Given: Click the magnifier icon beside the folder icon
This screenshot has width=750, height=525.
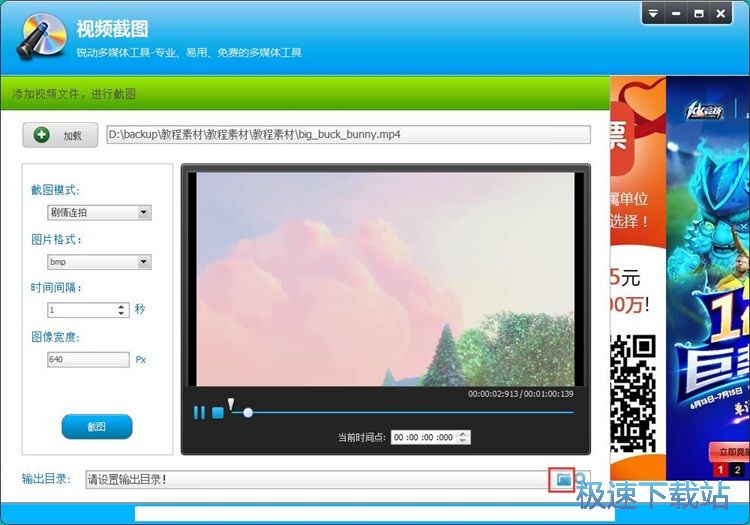Looking at the screenshot, I should 581,479.
